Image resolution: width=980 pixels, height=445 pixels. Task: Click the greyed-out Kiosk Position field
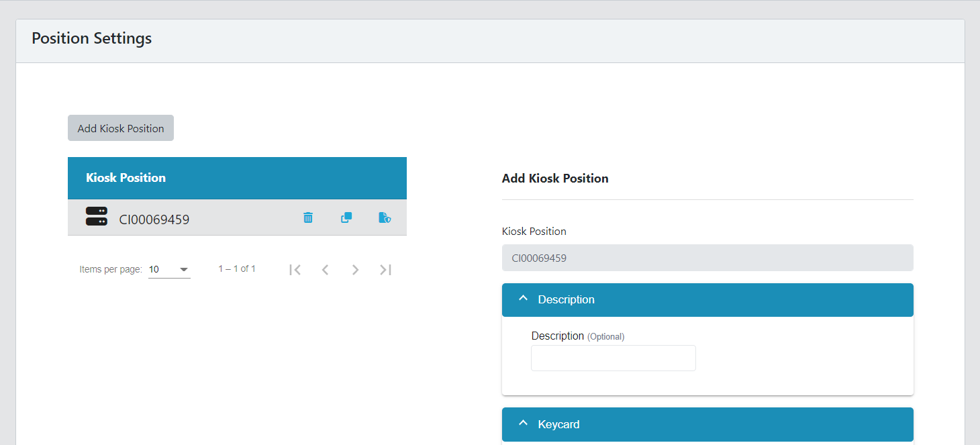pyautogui.click(x=707, y=258)
